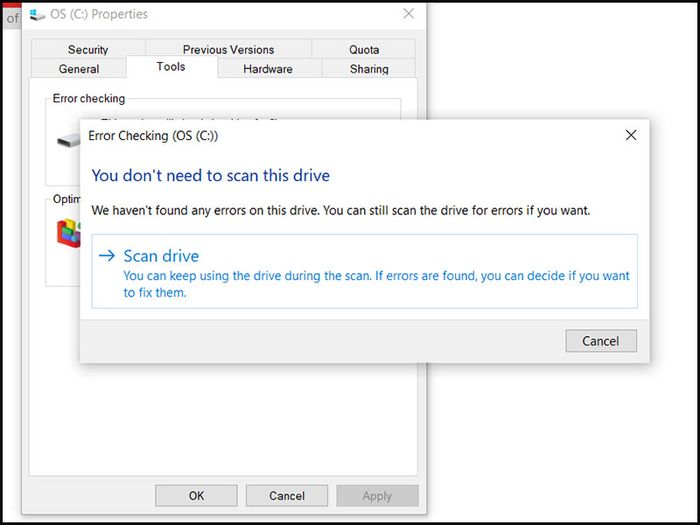Viewport: 700px width, 525px height.
Task: Click the colorful defragment blocks icon
Action: pos(69,233)
